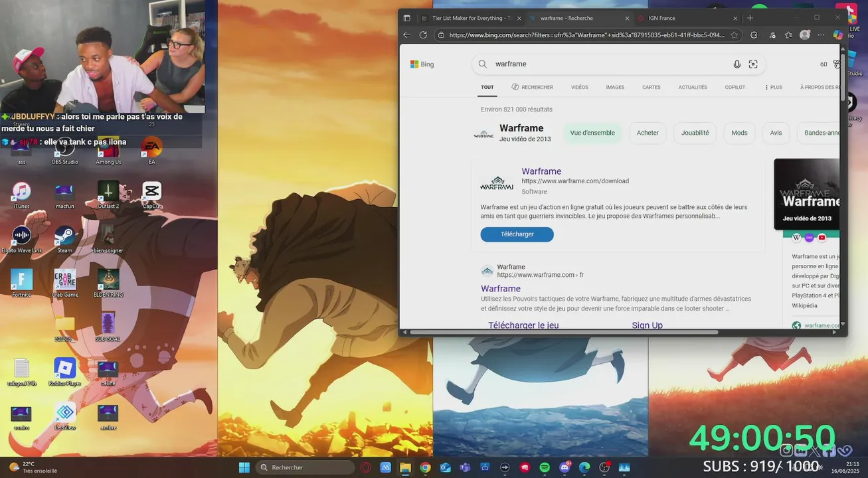Image resolution: width=868 pixels, height=478 pixels.
Task: Open the Edge Copilot icon
Action: pos(837,35)
